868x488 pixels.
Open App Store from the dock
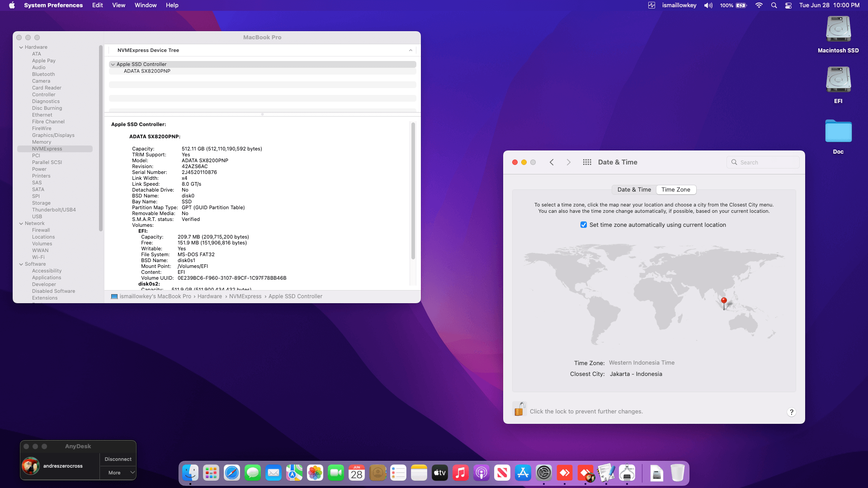[523, 473]
